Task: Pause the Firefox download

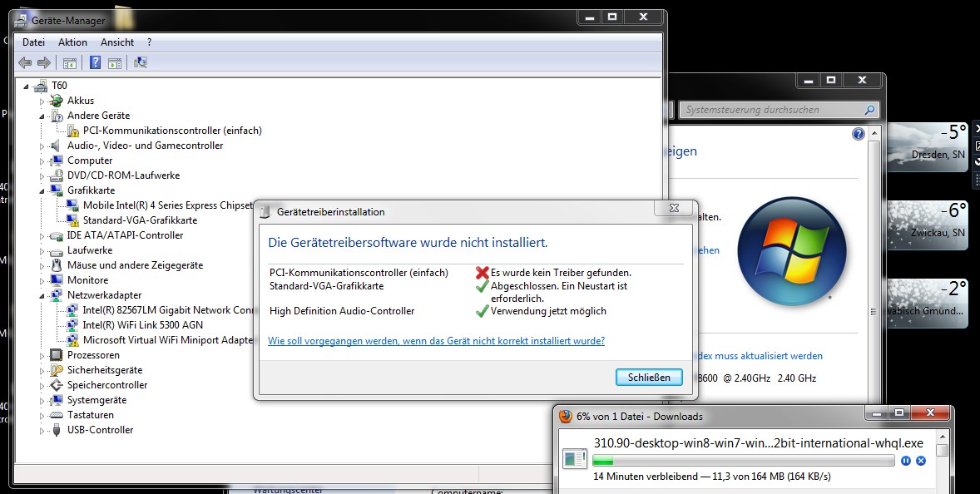Action: (x=906, y=461)
